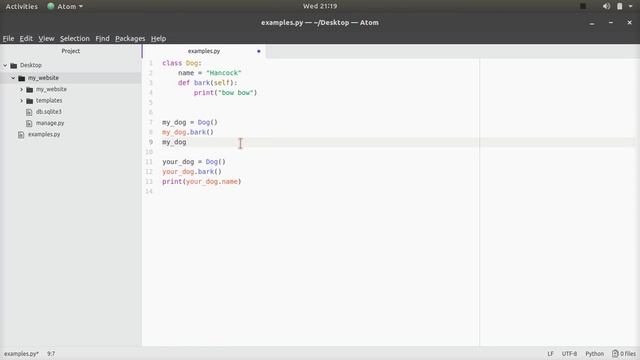
Task: Click the db.sqlite3 file icon
Action: coord(29,112)
